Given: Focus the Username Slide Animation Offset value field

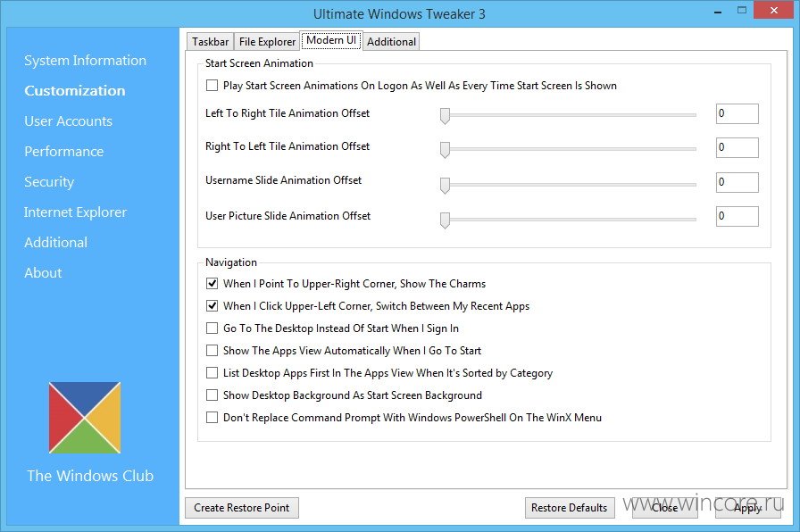Looking at the screenshot, I should (737, 182).
